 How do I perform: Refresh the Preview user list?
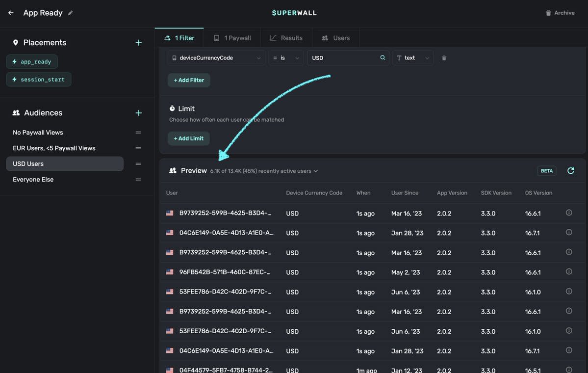click(570, 170)
